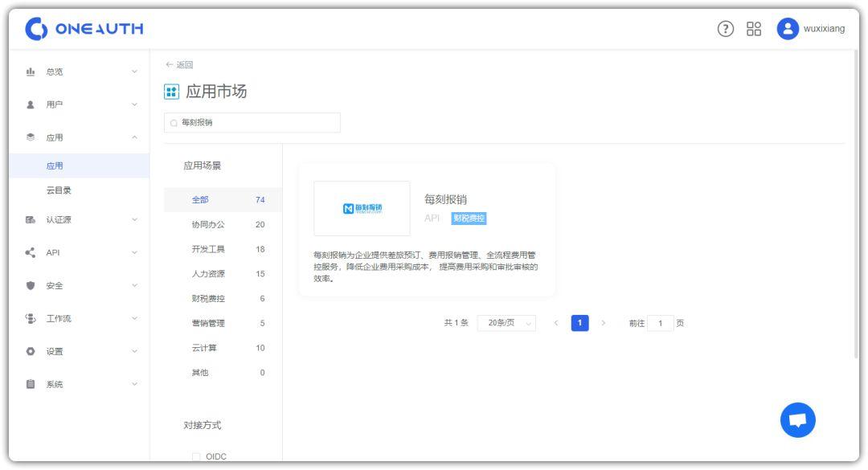This screenshot has height=470, width=868.
Task: Filter apps by 财税费控 category
Action: pyautogui.click(x=207, y=299)
